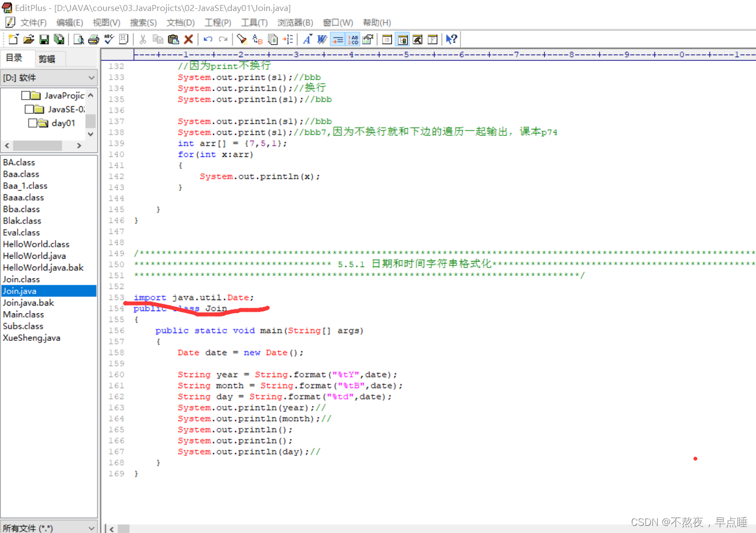Open Go to Line tool

pos(288,39)
